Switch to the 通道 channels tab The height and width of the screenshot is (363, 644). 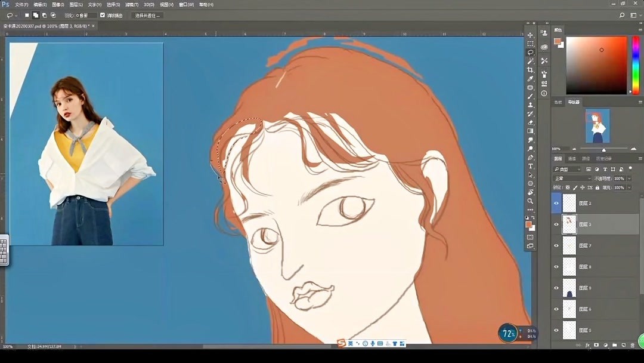(x=571, y=158)
